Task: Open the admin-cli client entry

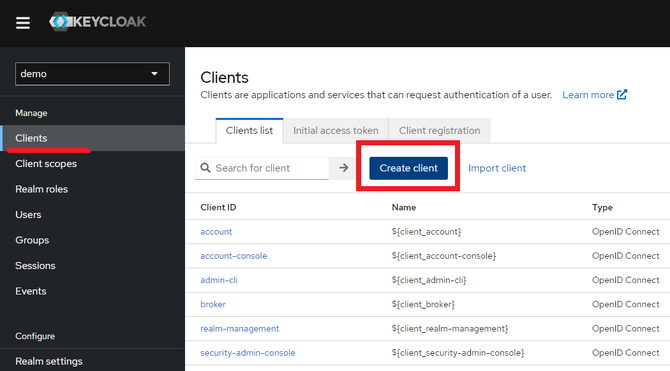Action: 219,280
